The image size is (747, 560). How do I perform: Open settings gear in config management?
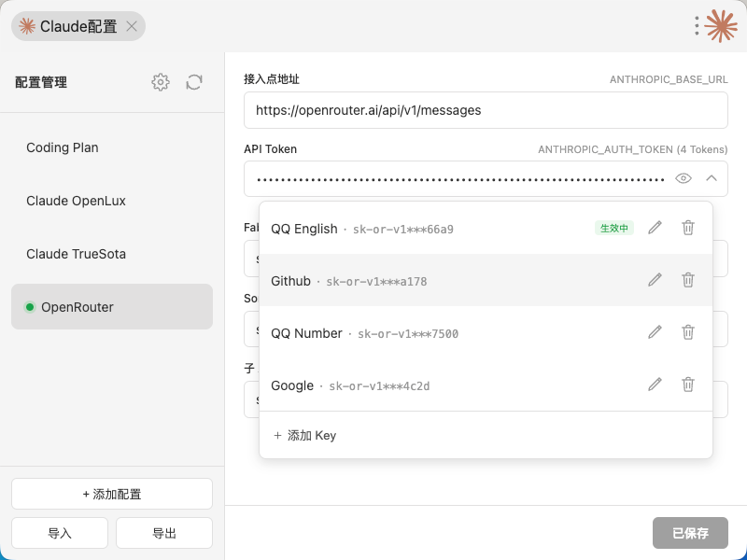[x=161, y=82]
